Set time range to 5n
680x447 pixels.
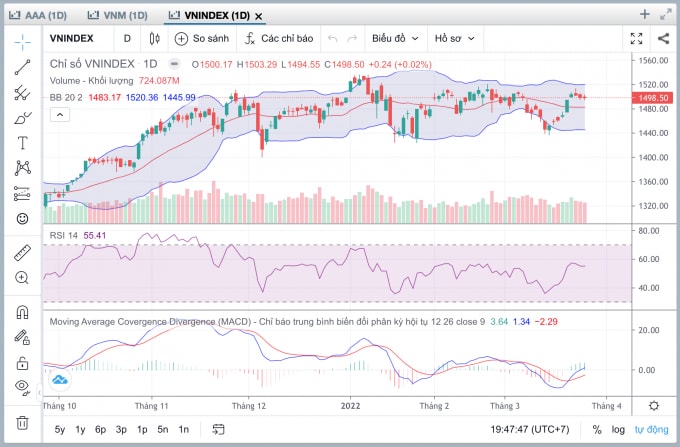pyautogui.click(x=163, y=430)
